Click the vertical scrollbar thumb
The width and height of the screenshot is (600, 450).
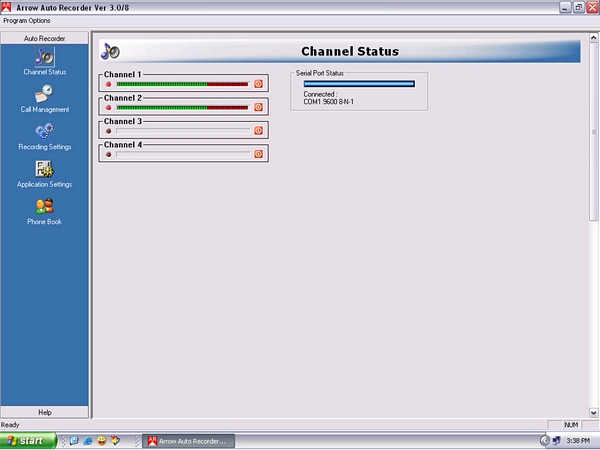(593, 131)
